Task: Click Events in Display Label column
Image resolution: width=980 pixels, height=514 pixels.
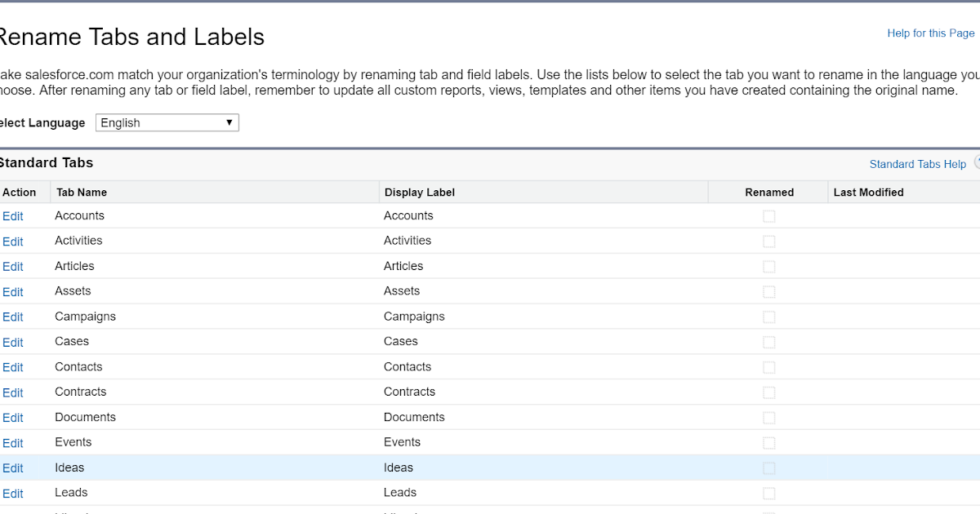Action: click(403, 442)
